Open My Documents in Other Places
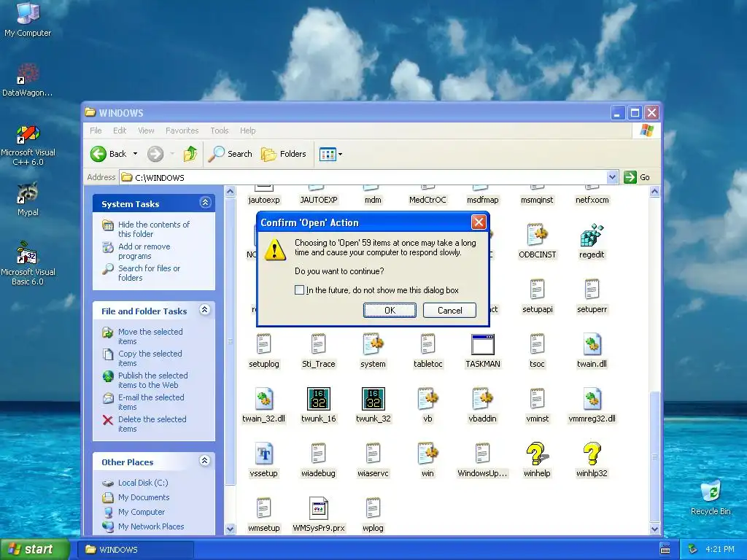Screen dimensions: 747x560 (144, 497)
